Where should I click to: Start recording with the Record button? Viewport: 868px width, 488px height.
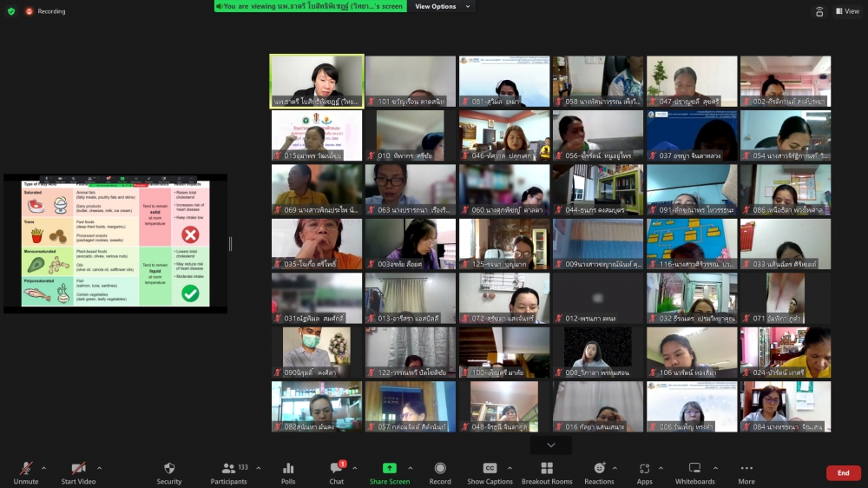440,472
